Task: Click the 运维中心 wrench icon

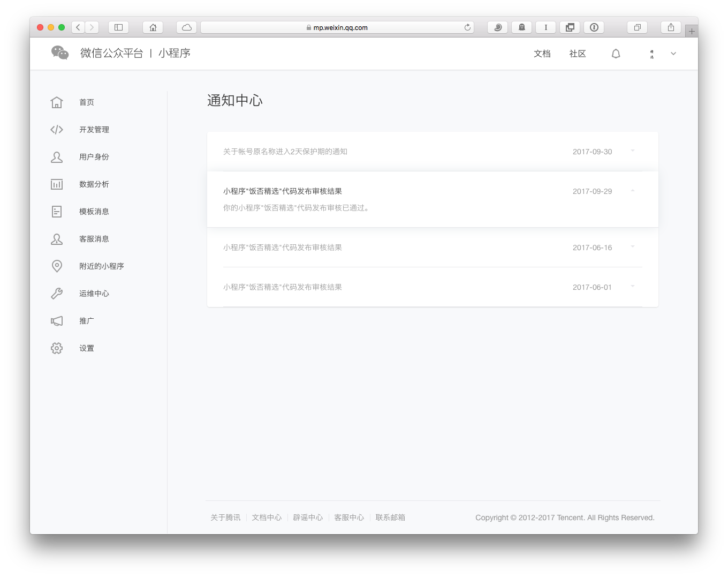Action: click(57, 294)
